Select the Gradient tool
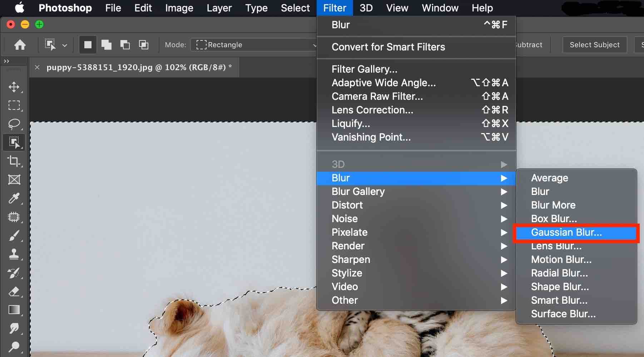The width and height of the screenshot is (644, 357). [x=14, y=310]
